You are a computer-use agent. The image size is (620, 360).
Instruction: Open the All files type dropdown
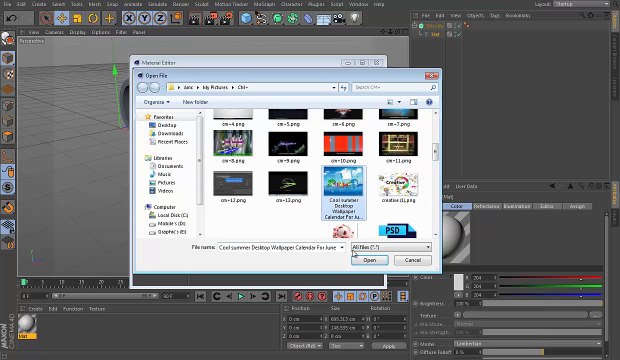391,247
